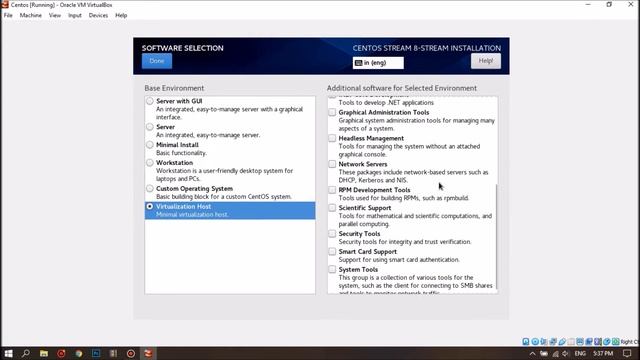
Task: Click 'Minimal virtualization host.' description
Action: click(192, 215)
